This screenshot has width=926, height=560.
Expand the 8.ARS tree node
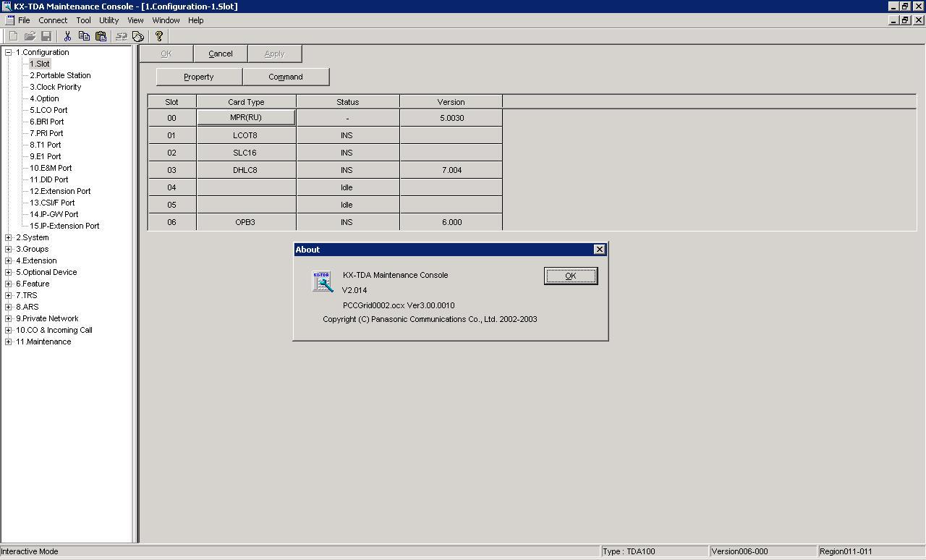[x=9, y=307]
